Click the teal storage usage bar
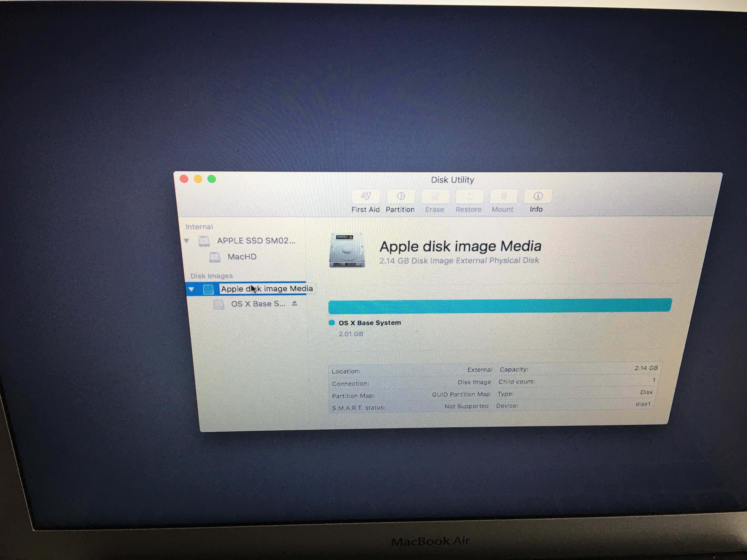The width and height of the screenshot is (747, 560). (500, 306)
